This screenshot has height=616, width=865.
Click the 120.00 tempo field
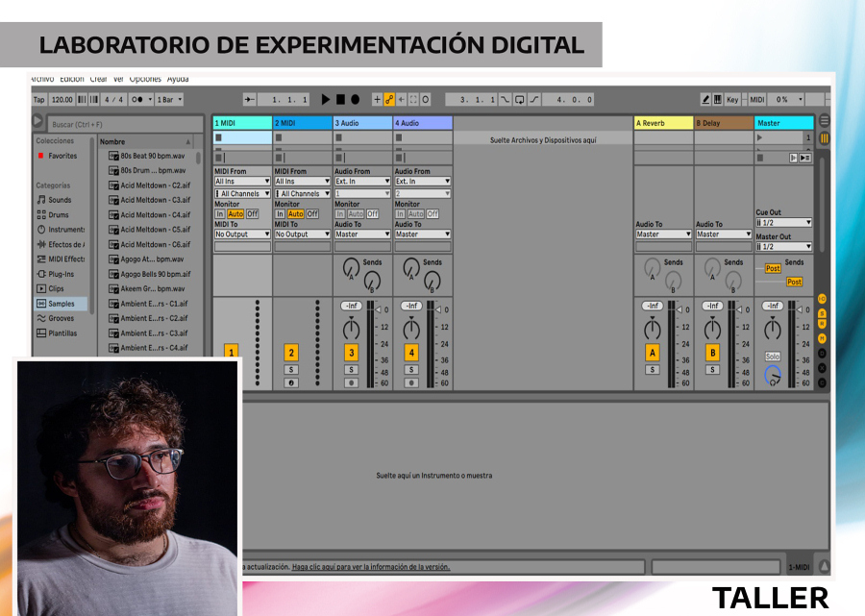coord(62,100)
